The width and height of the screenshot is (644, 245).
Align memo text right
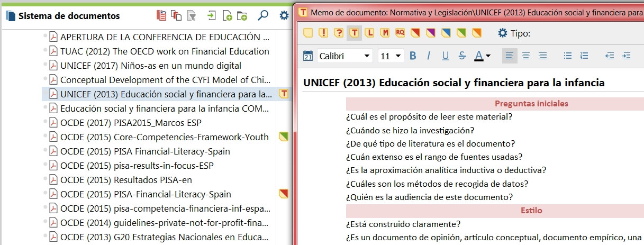[542, 56]
